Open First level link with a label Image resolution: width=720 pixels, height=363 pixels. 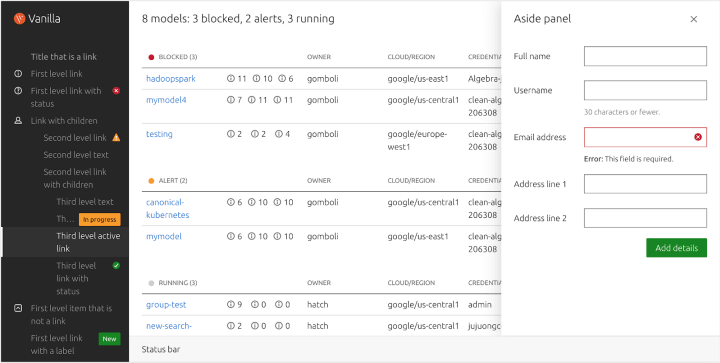point(56,345)
